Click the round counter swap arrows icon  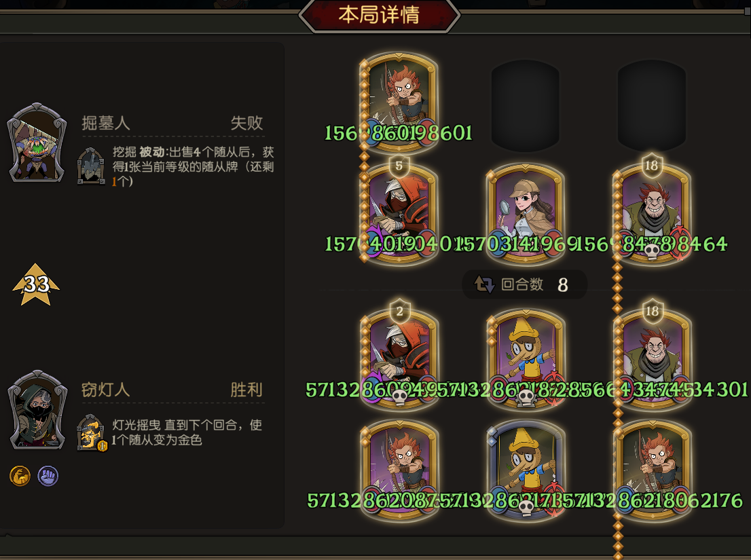click(x=484, y=284)
